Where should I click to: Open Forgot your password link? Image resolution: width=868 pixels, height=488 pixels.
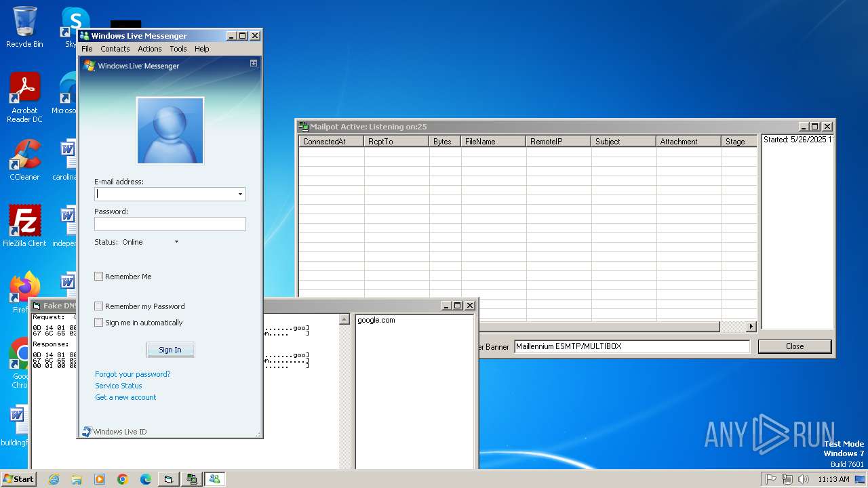pyautogui.click(x=133, y=374)
